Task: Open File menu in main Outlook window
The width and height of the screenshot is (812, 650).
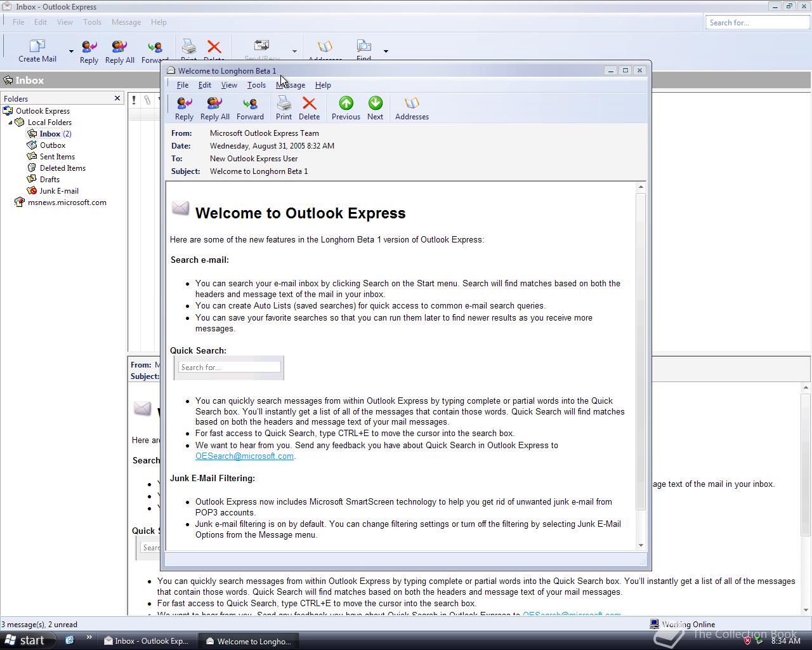Action: click(x=18, y=22)
